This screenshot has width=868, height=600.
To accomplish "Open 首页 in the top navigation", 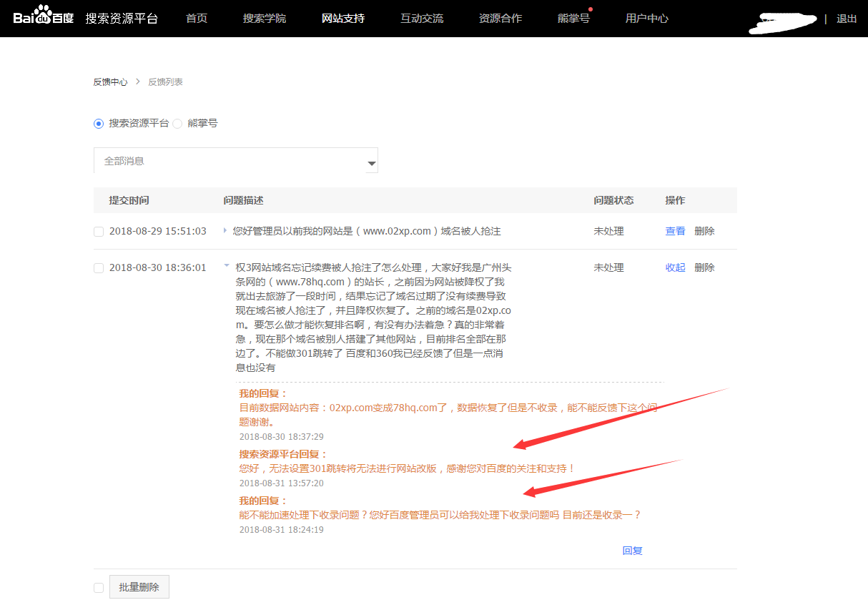I will (x=197, y=19).
